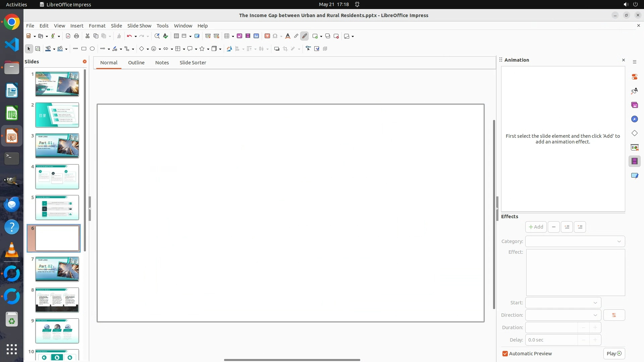This screenshot has height=362, width=644.
Task: Open the Slide Show menu
Action: (x=139, y=26)
